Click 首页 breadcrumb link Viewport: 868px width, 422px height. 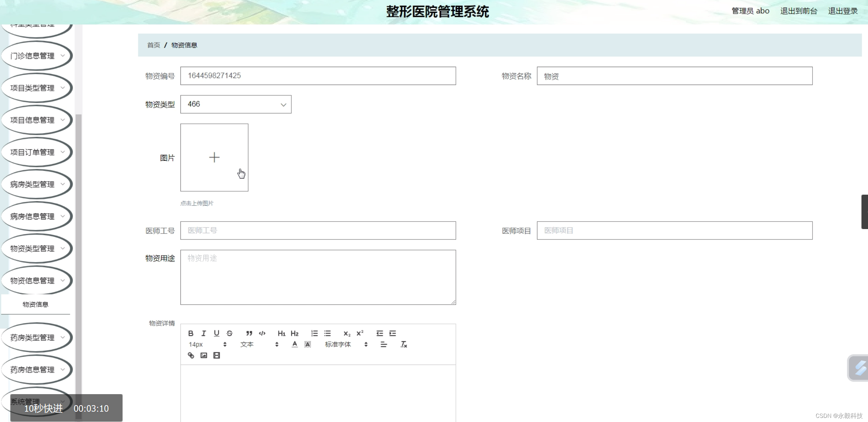[x=153, y=45]
